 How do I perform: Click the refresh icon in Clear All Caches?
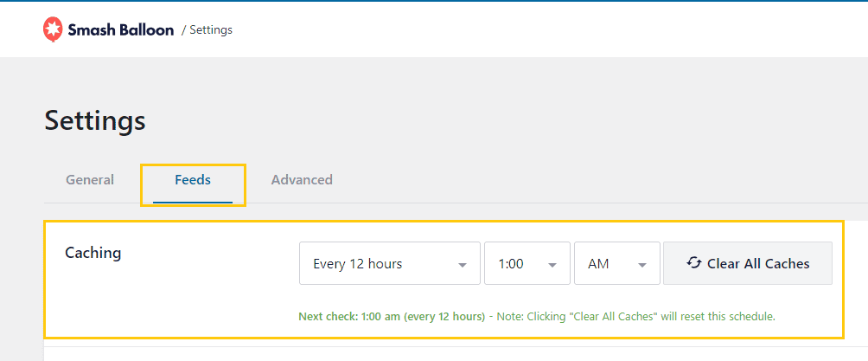693,263
